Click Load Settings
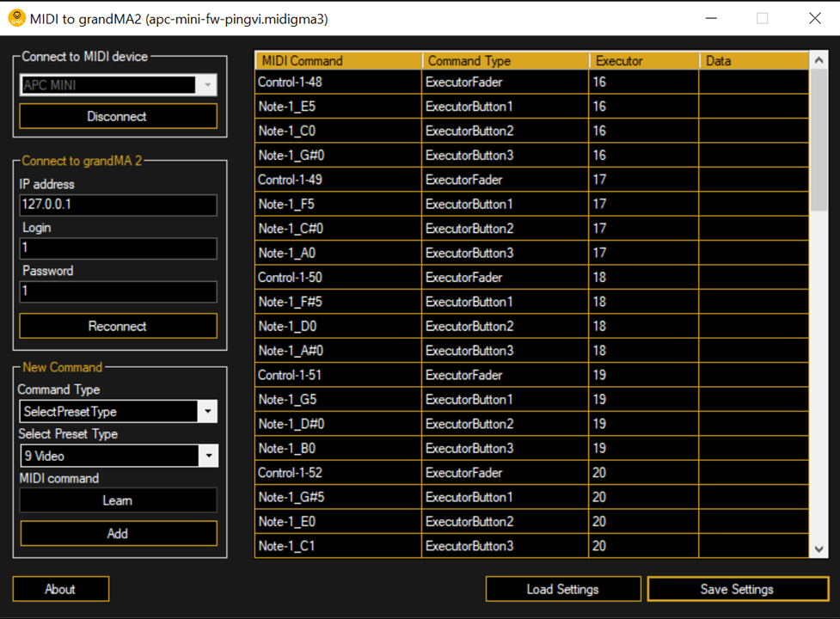840x619 pixels. pos(562,589)
